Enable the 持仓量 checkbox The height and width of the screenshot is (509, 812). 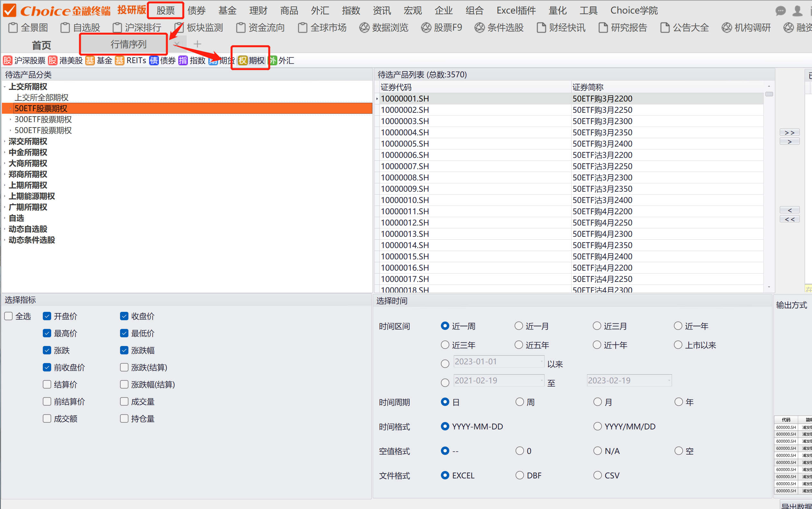coord(124,418)
